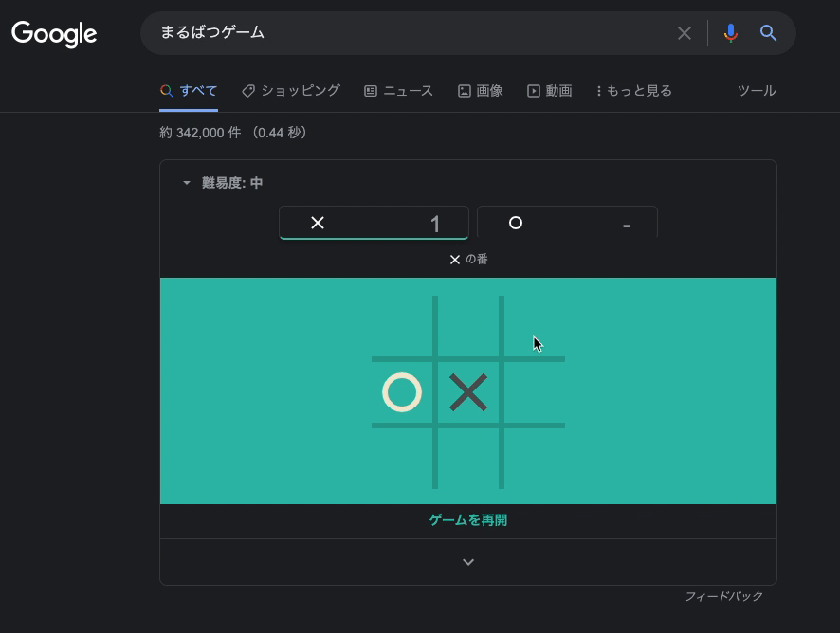Viewport: 840px width, 633px height.
Task: Open the Google logo homepage link
Action: [54, 34]
